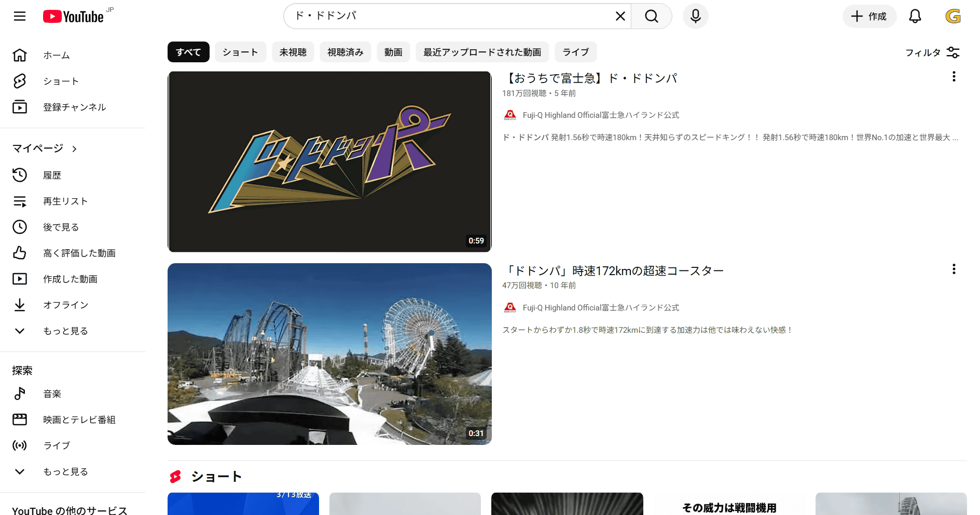Open the ド・ドドンパ logo video thumbnail
Screen dimensions: 980x515
click(x=329, y=161)
